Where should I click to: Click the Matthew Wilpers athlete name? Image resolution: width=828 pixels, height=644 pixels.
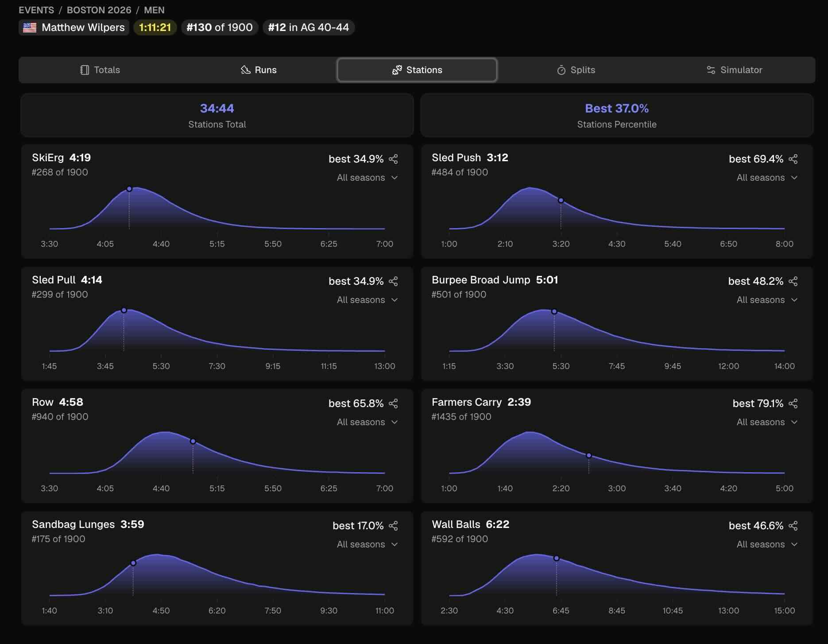[x=83, y=27]
